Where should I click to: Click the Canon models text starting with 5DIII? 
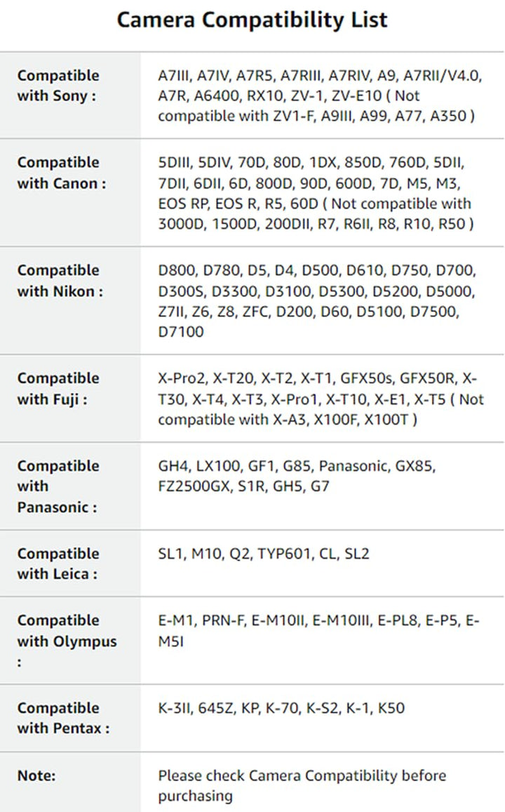(316, 193)
